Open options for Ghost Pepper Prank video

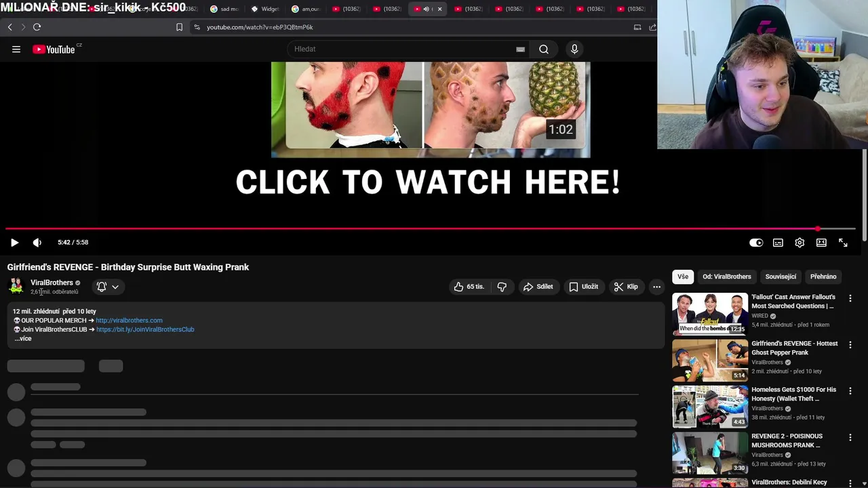pyautogui.click(x=850, y=345)
